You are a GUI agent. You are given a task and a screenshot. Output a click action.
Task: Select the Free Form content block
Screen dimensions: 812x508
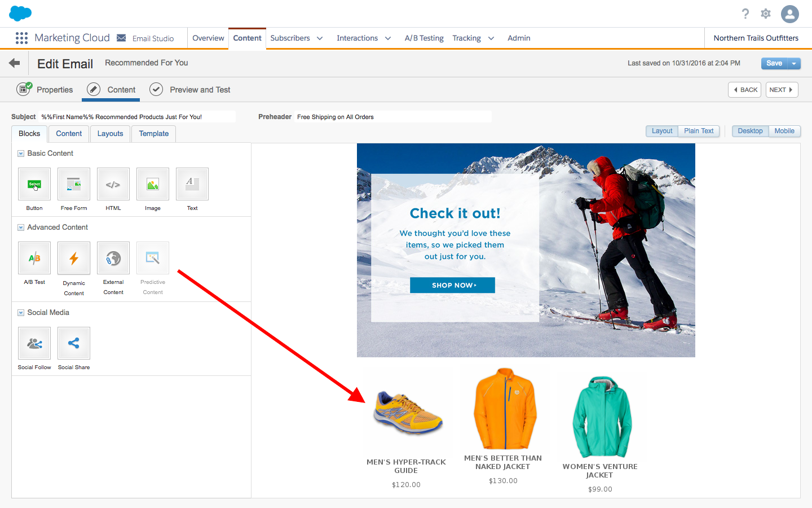[74, 184]
